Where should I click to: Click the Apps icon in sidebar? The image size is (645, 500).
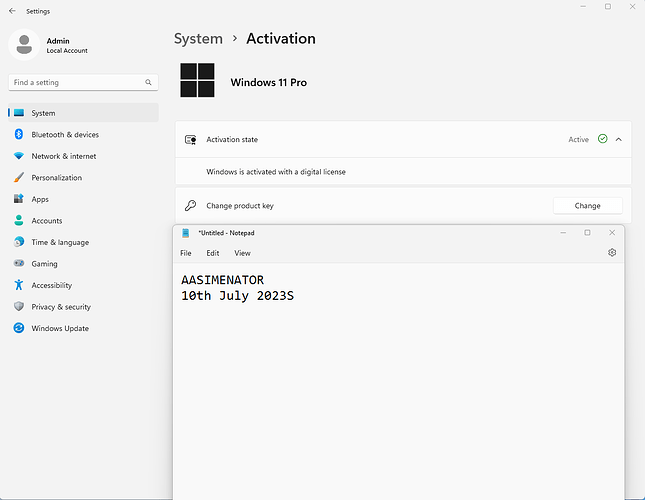19,199
